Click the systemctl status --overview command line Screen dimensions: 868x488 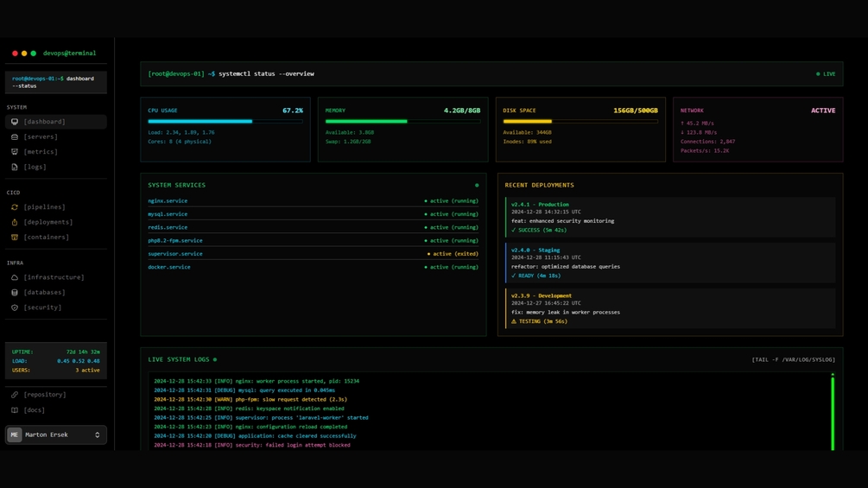pos(266,73)
